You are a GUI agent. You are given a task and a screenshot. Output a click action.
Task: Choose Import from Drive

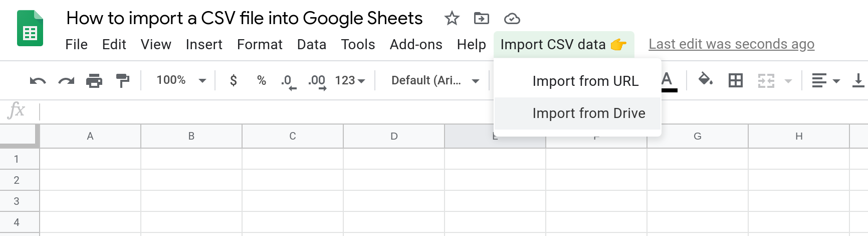tap(577, 113)
